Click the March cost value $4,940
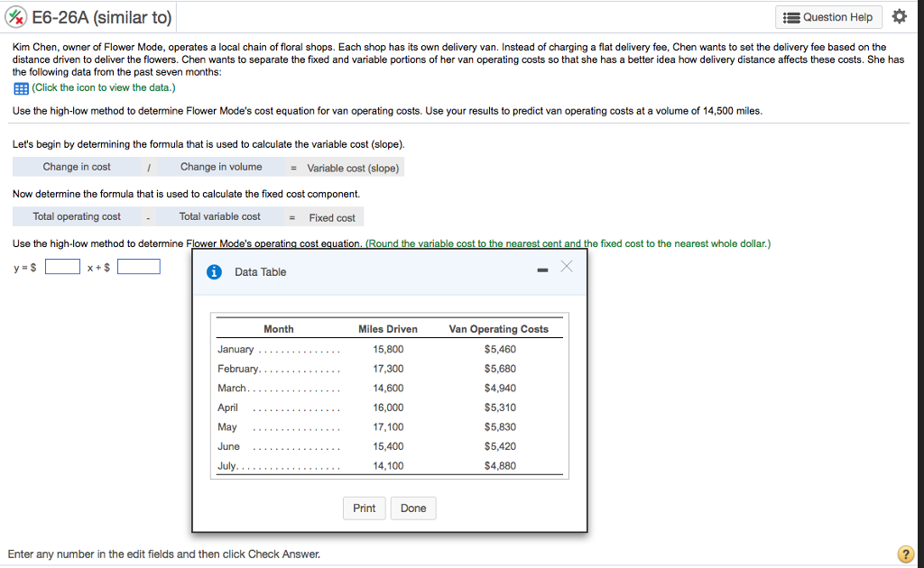This screenshot has width=924, height=568. point(500,388)
